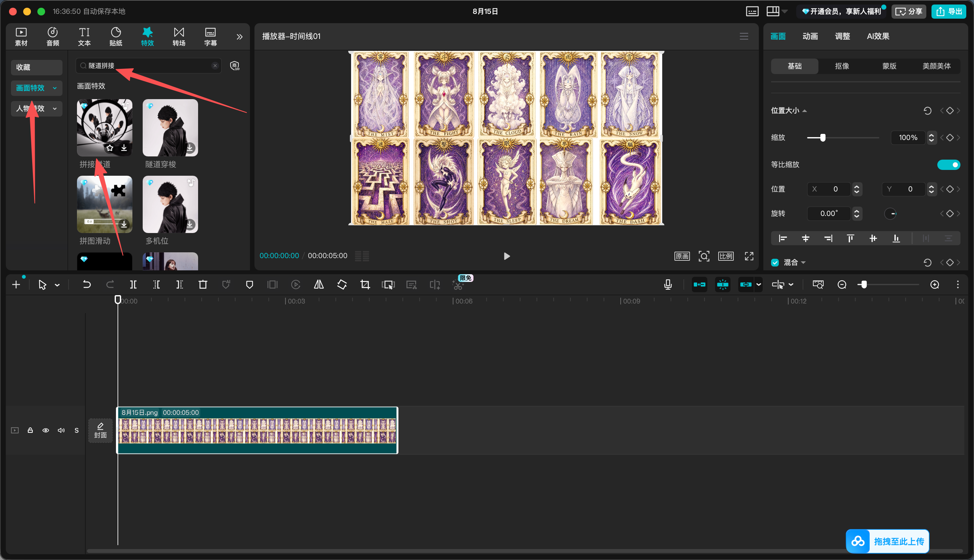Viewport: 974px width, 560px height.
Task: Open the 比例 aspect ratio button
Action: pos(726,256)
